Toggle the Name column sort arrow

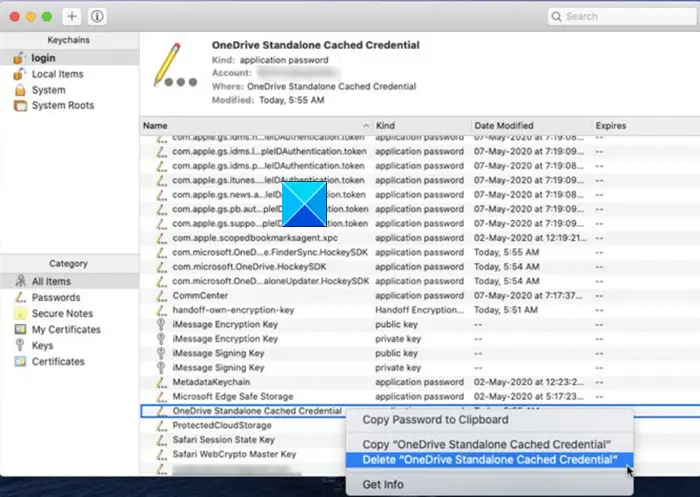coord(366,126)
